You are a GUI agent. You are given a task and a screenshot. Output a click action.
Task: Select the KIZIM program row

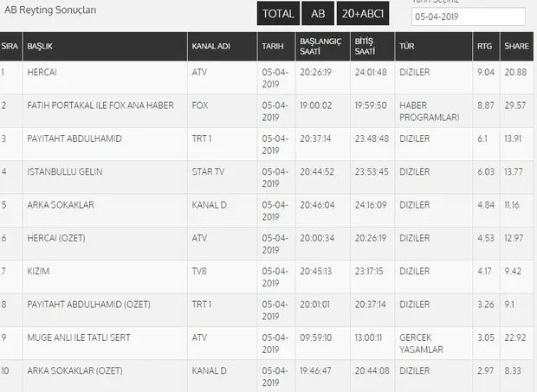click(39, 271)
